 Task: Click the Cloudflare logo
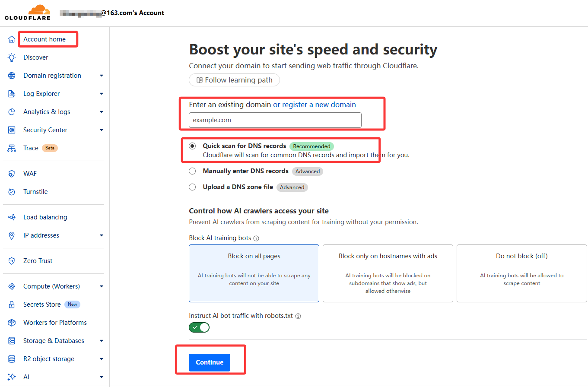coord(28,13)
